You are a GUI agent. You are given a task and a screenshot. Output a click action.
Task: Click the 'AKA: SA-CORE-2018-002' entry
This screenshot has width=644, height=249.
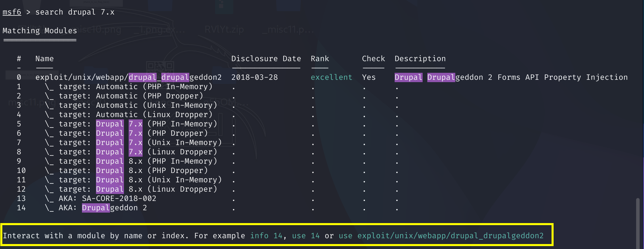(x=107, y=199)
